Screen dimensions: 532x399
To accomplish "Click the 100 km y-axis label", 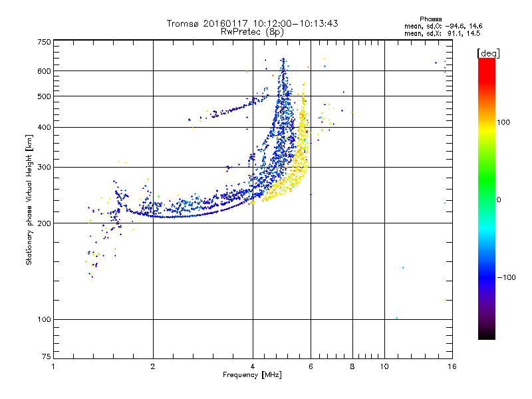I will (x=44, y=319).
